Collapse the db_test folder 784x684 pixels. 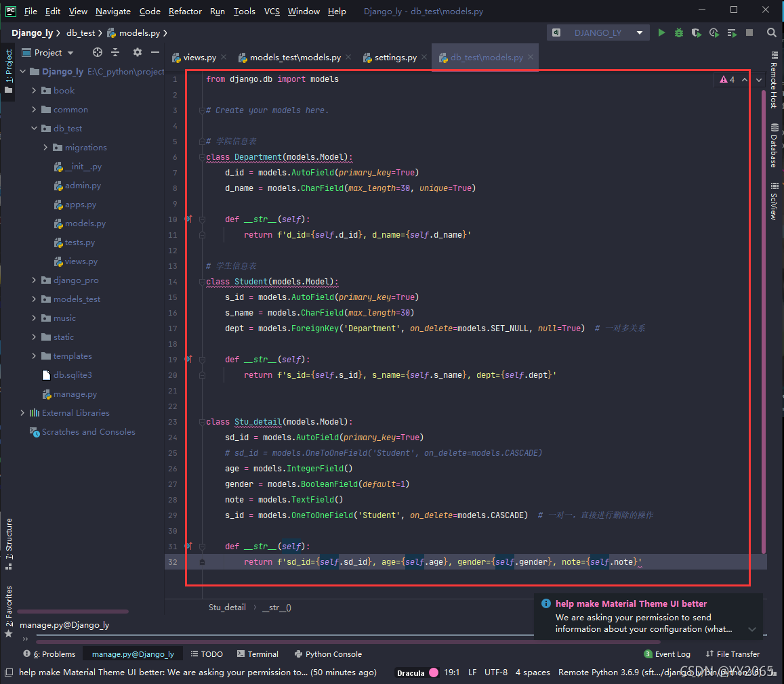[34, 129]
